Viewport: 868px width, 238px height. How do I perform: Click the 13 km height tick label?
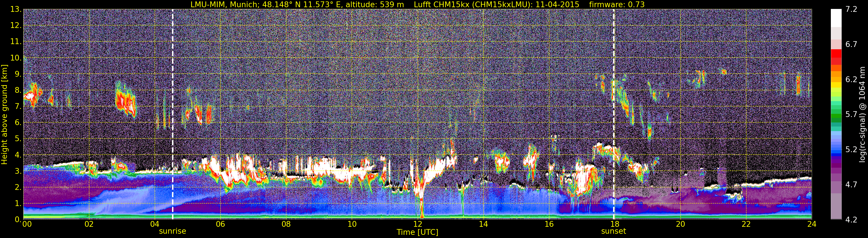point(16,9)
